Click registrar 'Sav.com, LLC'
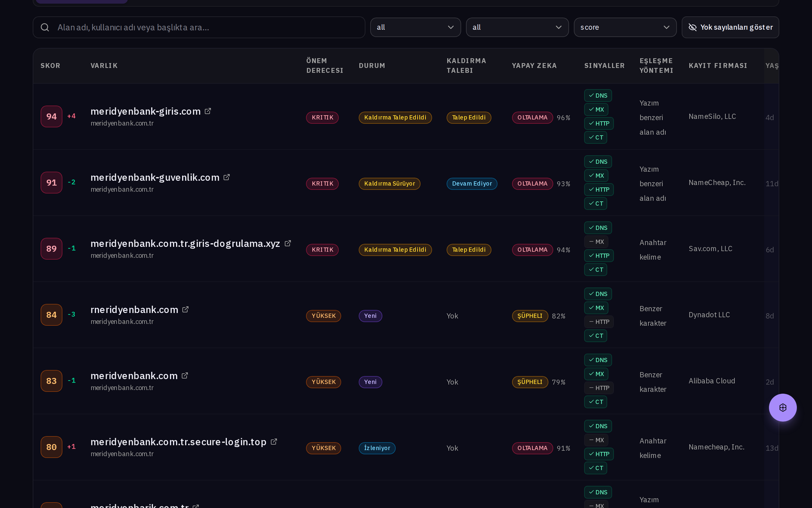Screen dimensions: 812x508 point(710,248)
